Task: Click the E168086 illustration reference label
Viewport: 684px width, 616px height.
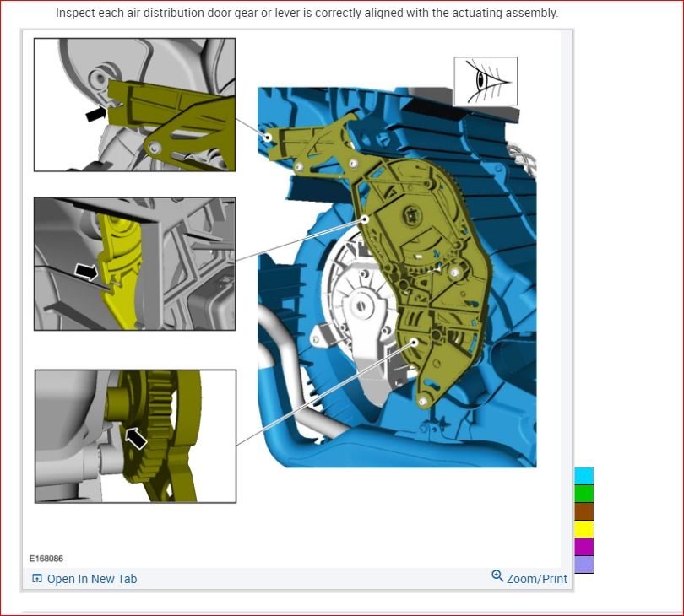Action: 46,559
